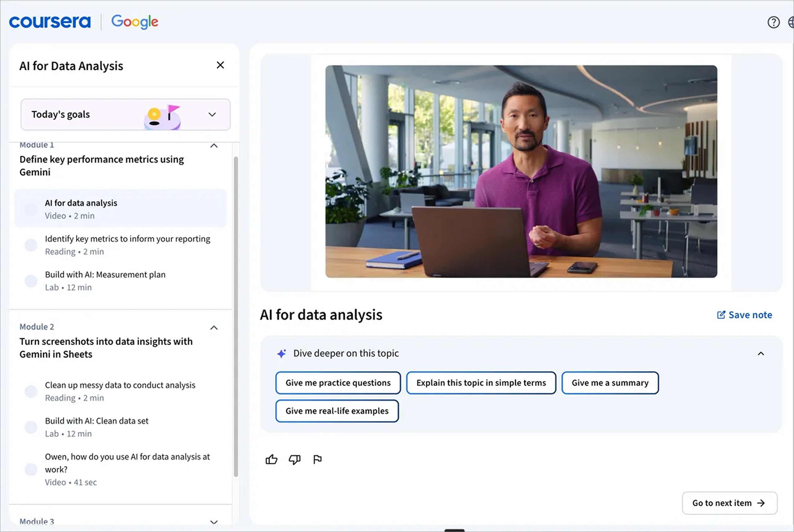Close the AI for Data Analysis panel
The height and width of the screenshot is (532, 794).
click(220, 65)
